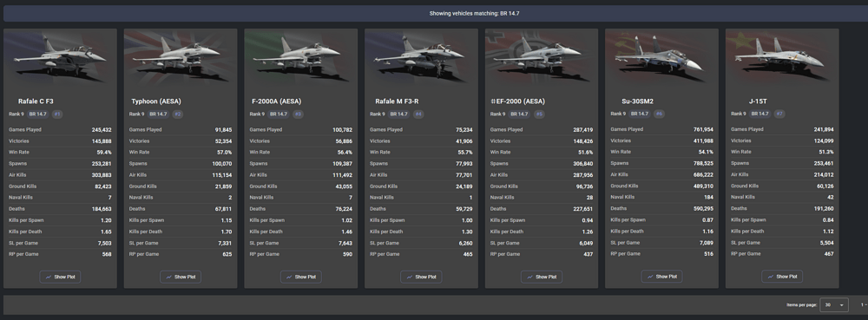The width and height of the screenshot is (868, 320).
Task: Click Su-30SM2 games played 761,954
Action: coord(703,130)
